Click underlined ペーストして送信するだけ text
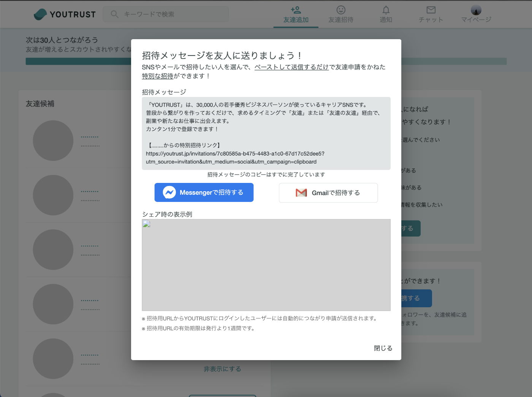 pyautogui.click(x=291, y=67)
